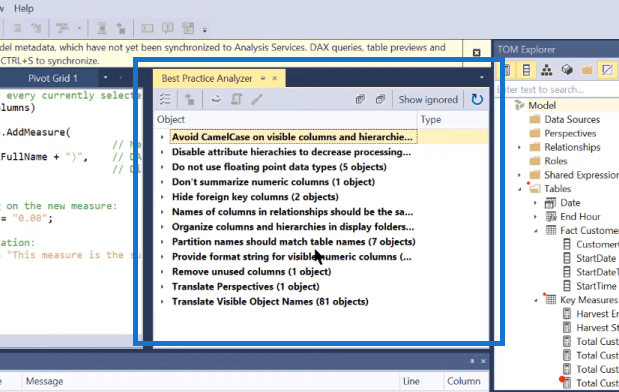The width and height of the screenshot is (619, 392).
Task: Pin the Messages panel at bottom
Action: point(472,361)
